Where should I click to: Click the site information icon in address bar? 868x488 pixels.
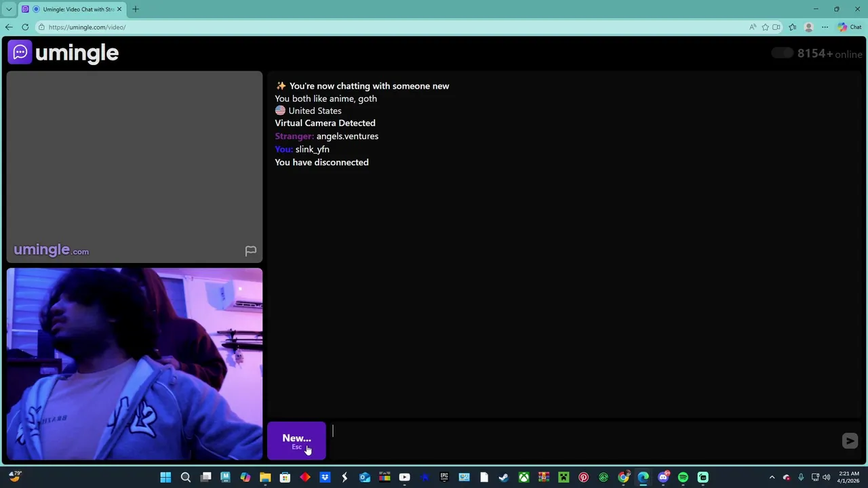(41, 27)
